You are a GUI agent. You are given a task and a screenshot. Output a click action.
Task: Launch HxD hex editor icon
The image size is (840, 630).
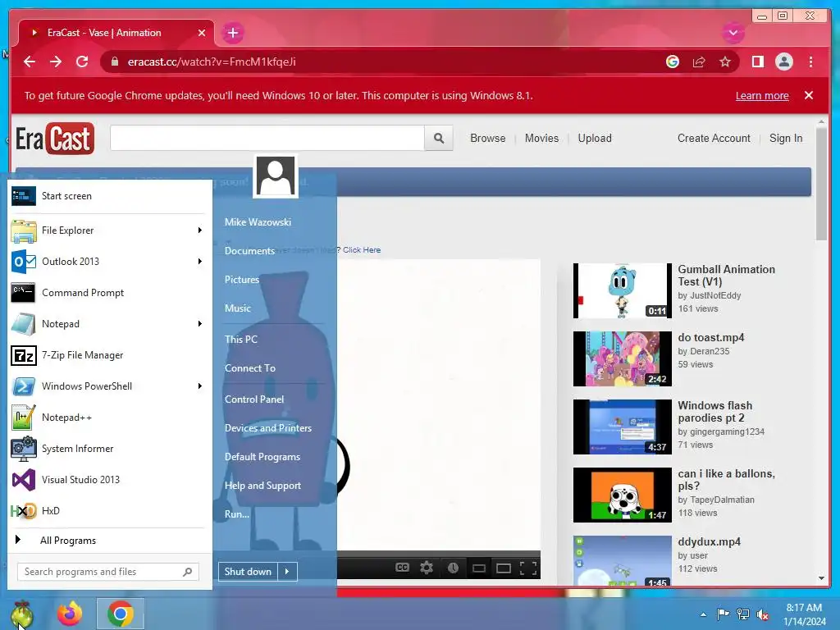(24, 510)
